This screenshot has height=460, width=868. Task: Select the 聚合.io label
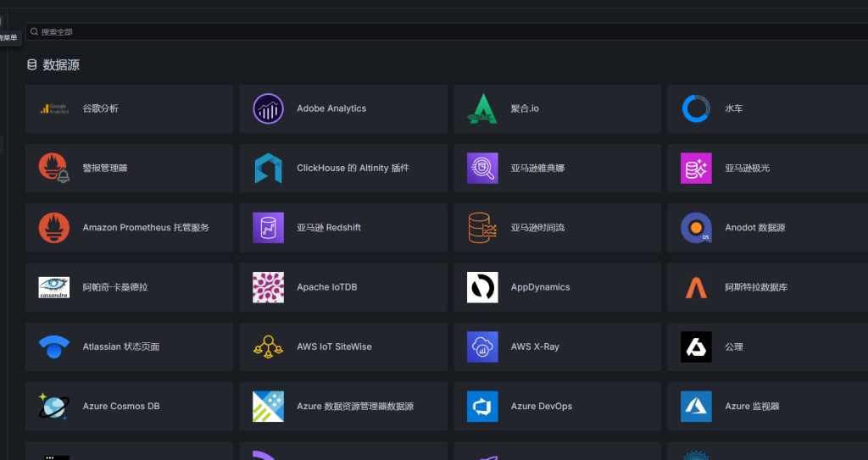click(525, 108)
